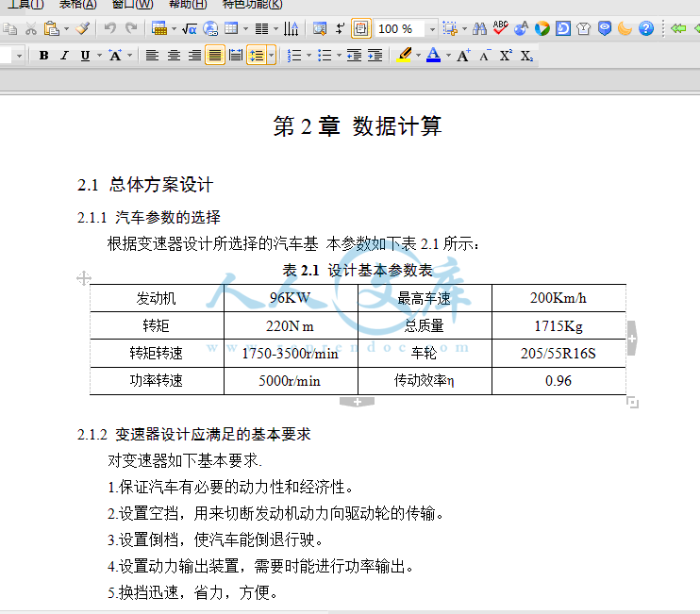The height and width of the screenshot is (614, 700).
Task: Toggle left text alignment
Action: 152,56
